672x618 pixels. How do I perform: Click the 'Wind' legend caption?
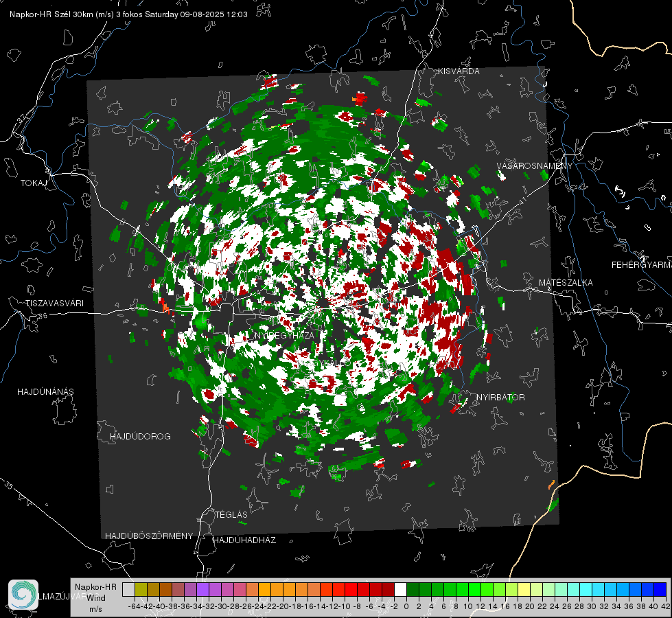tap(96, 598)
